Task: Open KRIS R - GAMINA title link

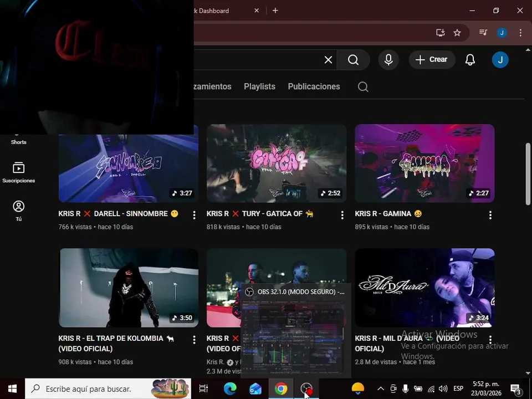Action: [x=388, y=214]
